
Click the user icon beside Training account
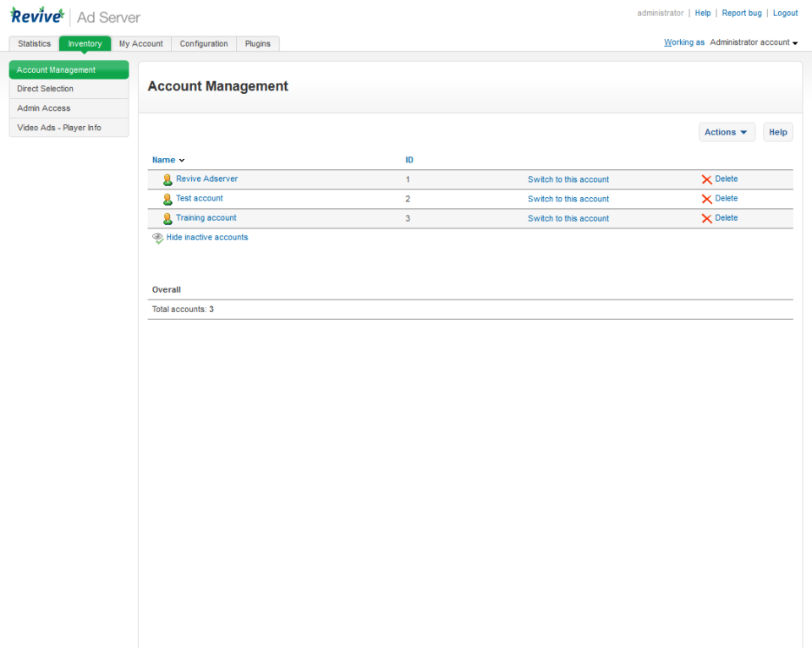click(167, 218)
